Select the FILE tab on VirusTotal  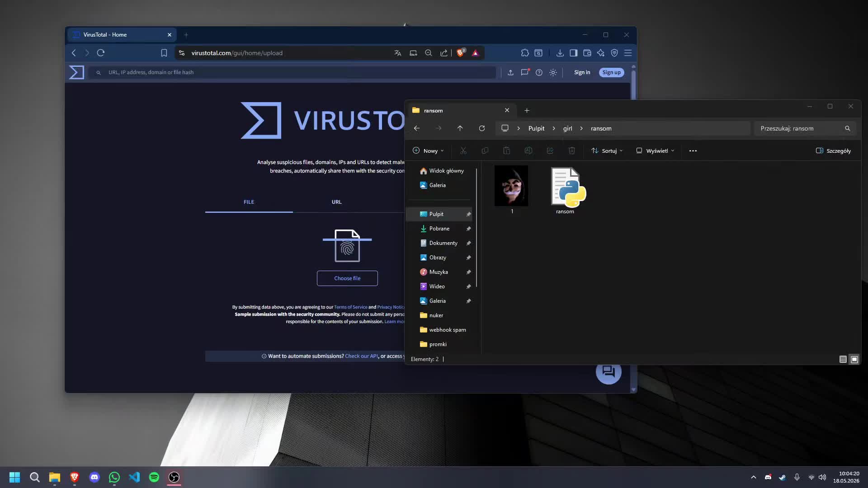249,202
